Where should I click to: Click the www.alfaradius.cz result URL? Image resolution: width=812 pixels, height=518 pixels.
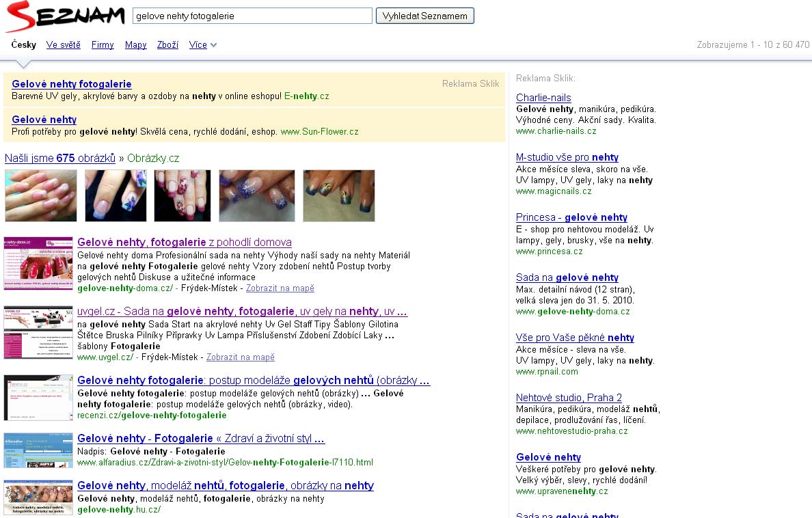point(225,463)
